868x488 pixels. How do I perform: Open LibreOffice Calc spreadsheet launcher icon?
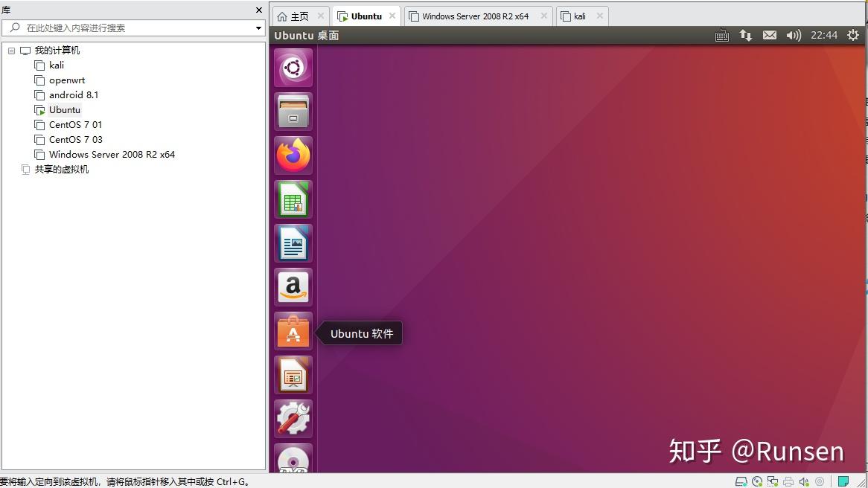point(293,199)
